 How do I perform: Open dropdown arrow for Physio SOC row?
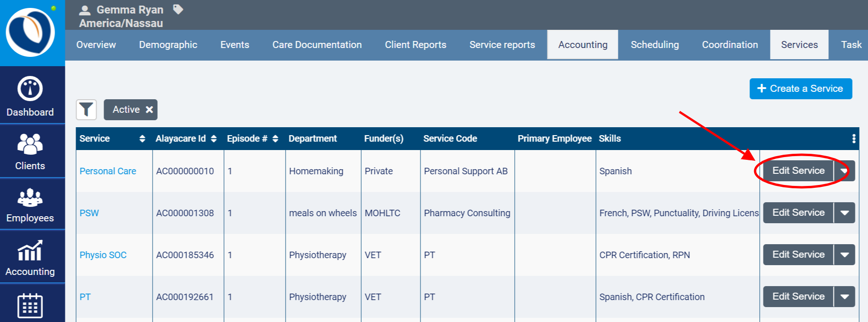click(844, 255)
